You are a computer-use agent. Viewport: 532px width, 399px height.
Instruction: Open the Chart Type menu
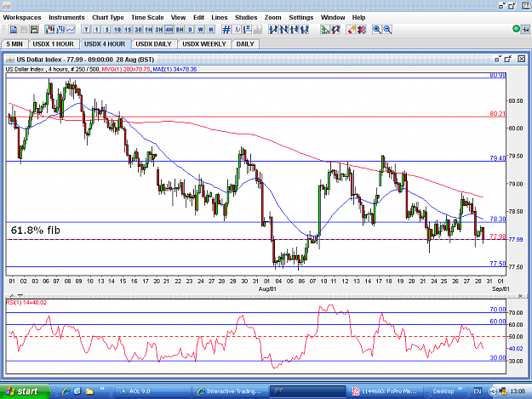pyautogui.click(x=108, y=18)
